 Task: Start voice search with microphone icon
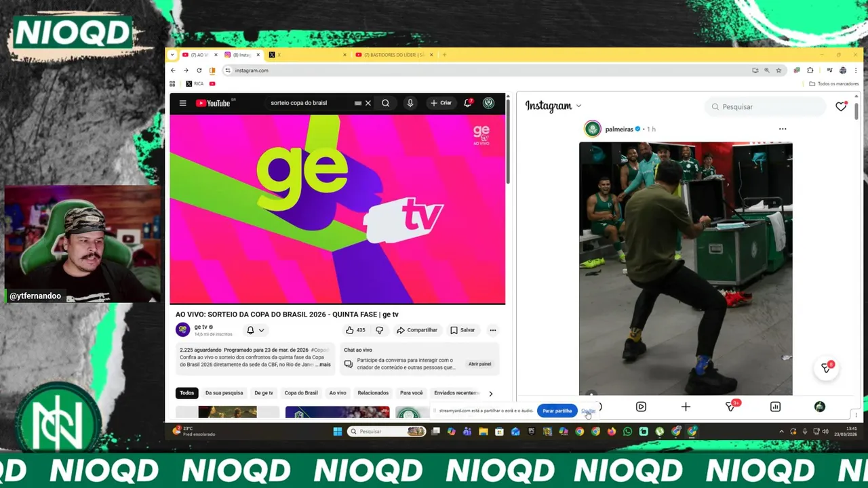point(410,103)
